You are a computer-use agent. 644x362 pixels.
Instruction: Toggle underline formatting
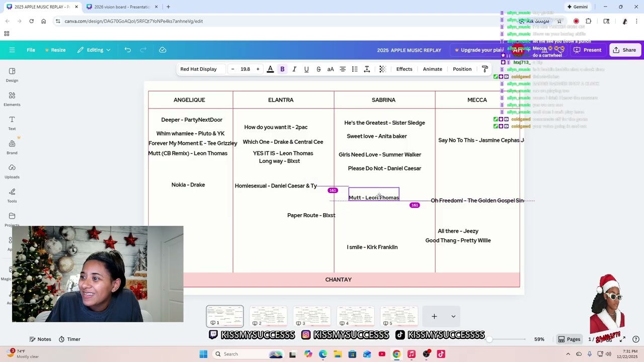(x=306, y=69)
